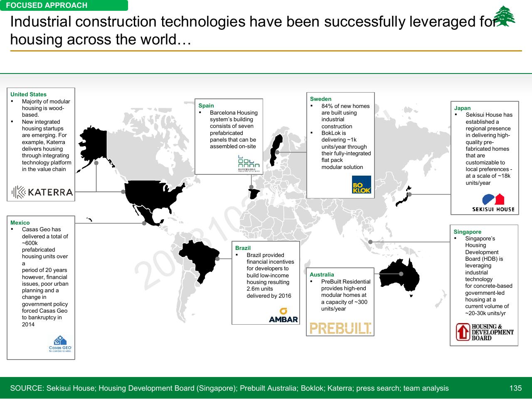Click the Sekisui House logo
The image size is (532, 399).
pyautogui.click(x=493, y=203)
